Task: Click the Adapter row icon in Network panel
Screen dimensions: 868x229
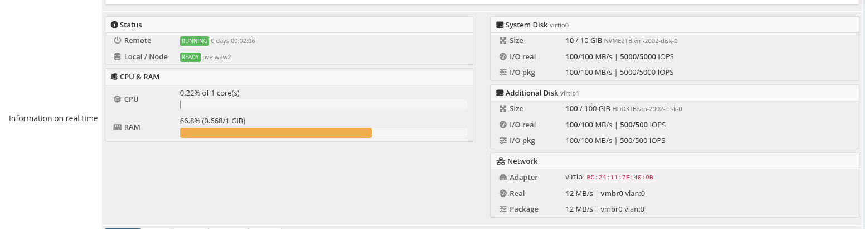Action: [503, 178]
